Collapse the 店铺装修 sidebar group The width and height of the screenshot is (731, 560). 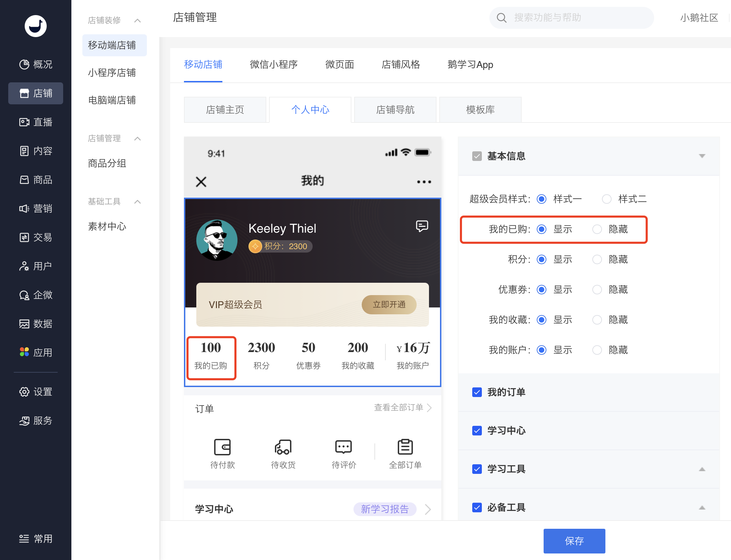(138, 21)
